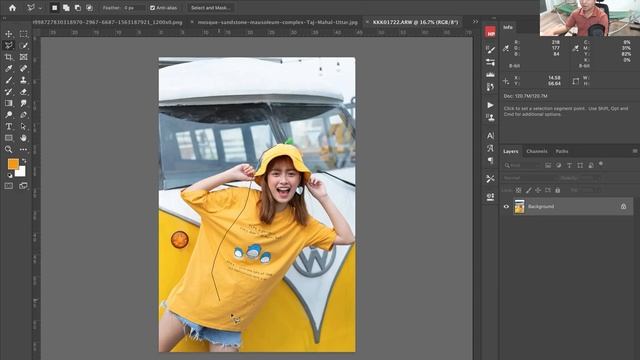Screen dimensions: 640x360
Task: Toggle lock transparent pixels
Action: pyautogui.click(x=518, y=190)
